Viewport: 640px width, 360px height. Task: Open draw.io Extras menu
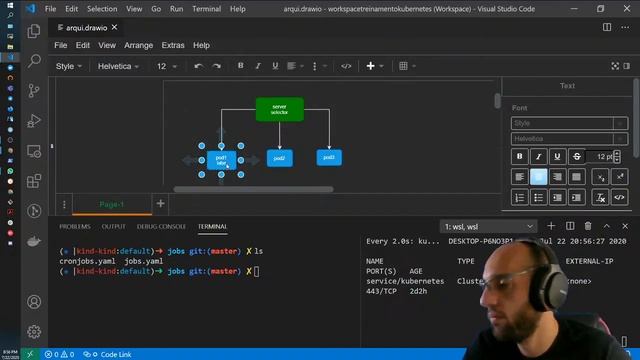click(173, 45)
